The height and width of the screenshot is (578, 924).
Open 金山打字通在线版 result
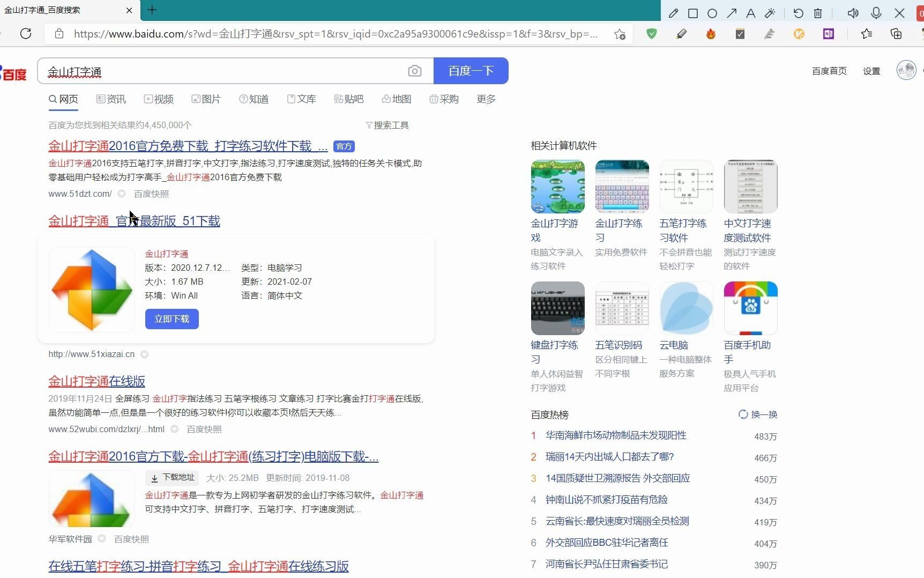(x=96, y=381)
